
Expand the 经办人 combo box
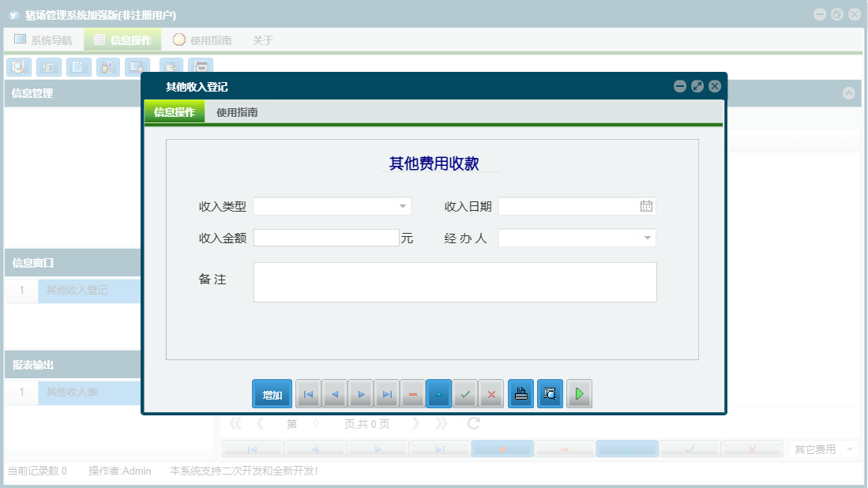[646, 237]
